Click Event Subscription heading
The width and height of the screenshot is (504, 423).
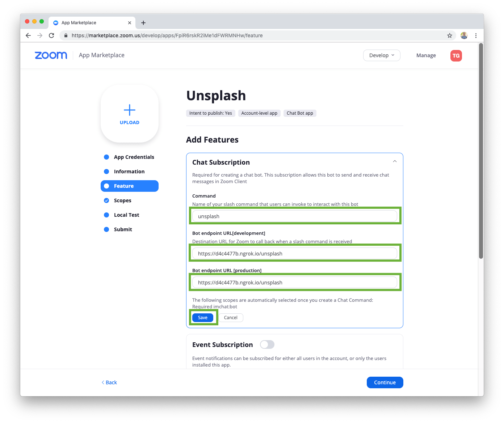click(223, 345)
